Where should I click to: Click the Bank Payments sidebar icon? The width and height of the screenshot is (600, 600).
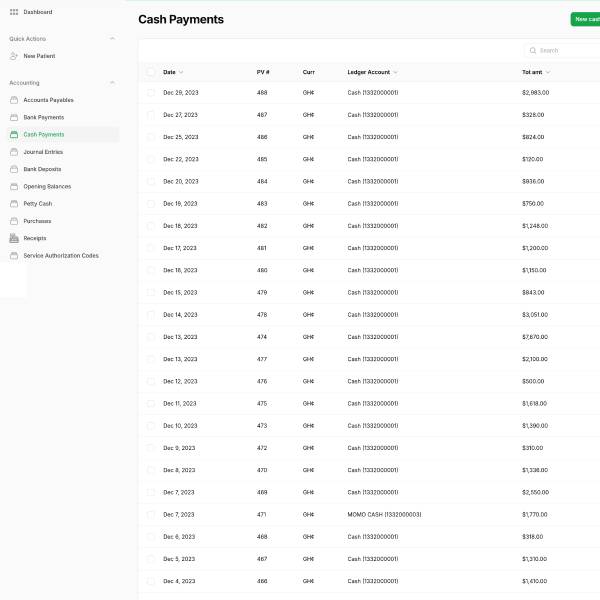coord(14,117)
